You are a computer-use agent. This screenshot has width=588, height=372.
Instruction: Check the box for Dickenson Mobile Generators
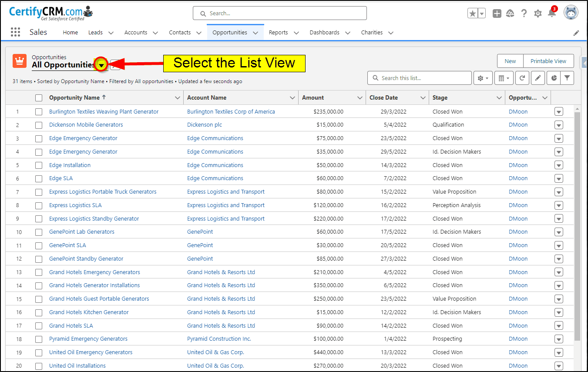pyautogui.click(x=39, y=125)
